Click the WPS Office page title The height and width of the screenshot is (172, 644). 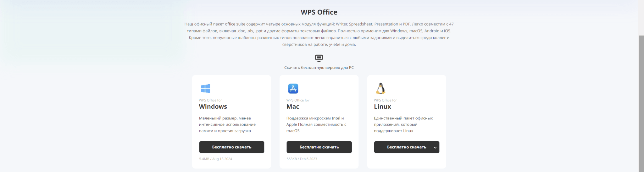(x=319, y=12)
